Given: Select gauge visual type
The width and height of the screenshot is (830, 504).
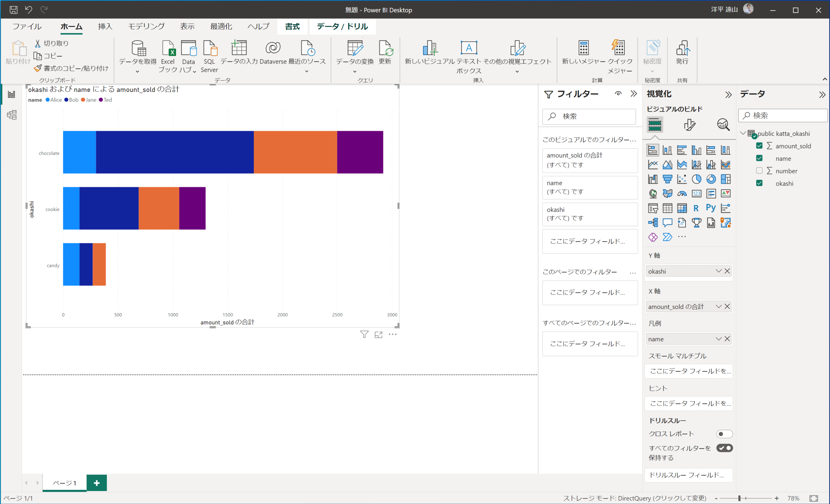Looking at the screenshot, I should point(682,194).
